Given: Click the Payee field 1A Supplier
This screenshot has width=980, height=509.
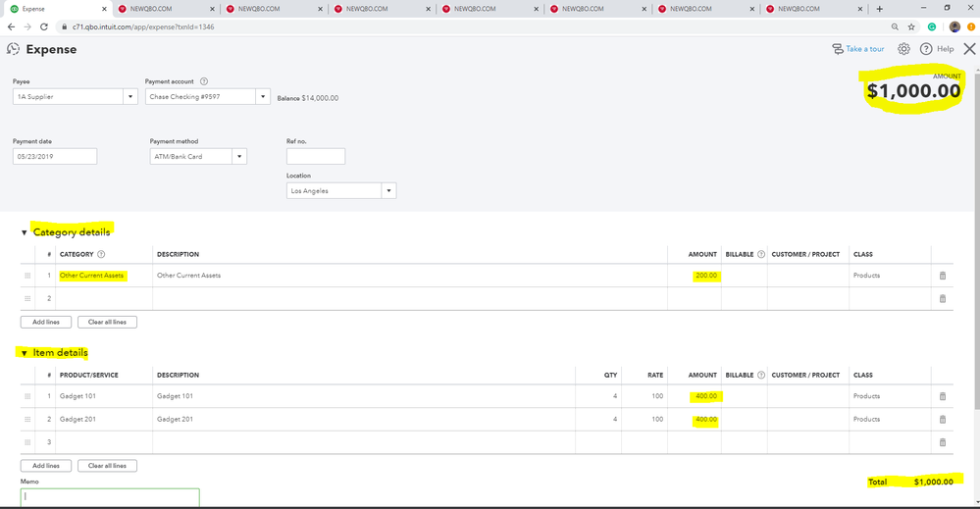Looking at the screenshot, I should [x=68, y=97].
